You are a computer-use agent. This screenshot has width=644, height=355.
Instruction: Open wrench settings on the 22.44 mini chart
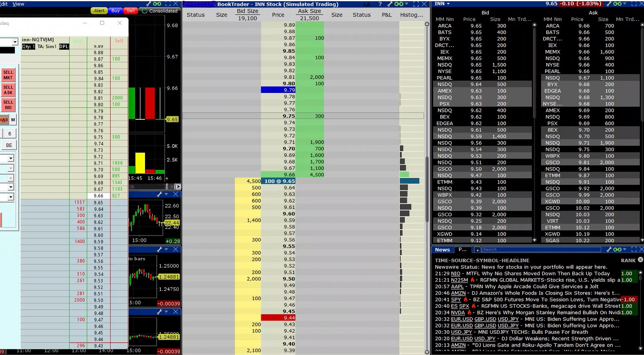159,194
